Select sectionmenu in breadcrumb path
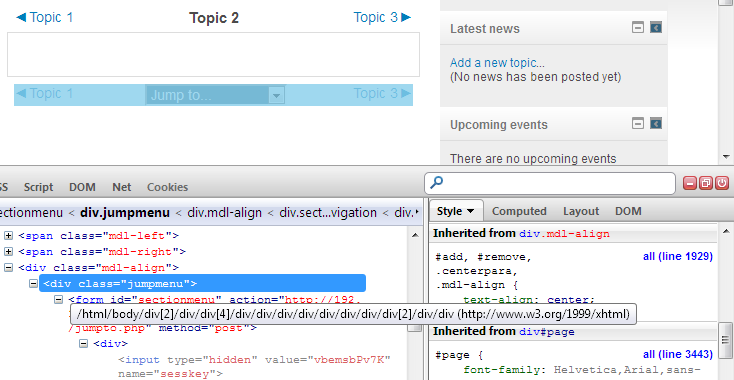The height and width of the screenshot is (380, 734). click(31, 213)
